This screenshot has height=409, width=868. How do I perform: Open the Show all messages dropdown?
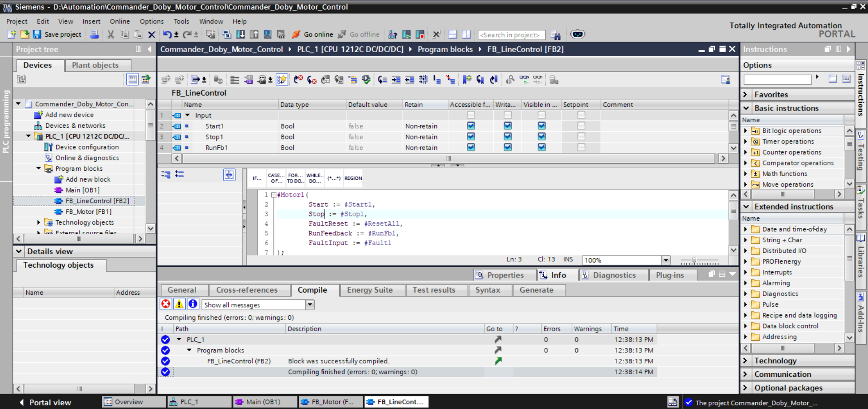coord(310,305)
